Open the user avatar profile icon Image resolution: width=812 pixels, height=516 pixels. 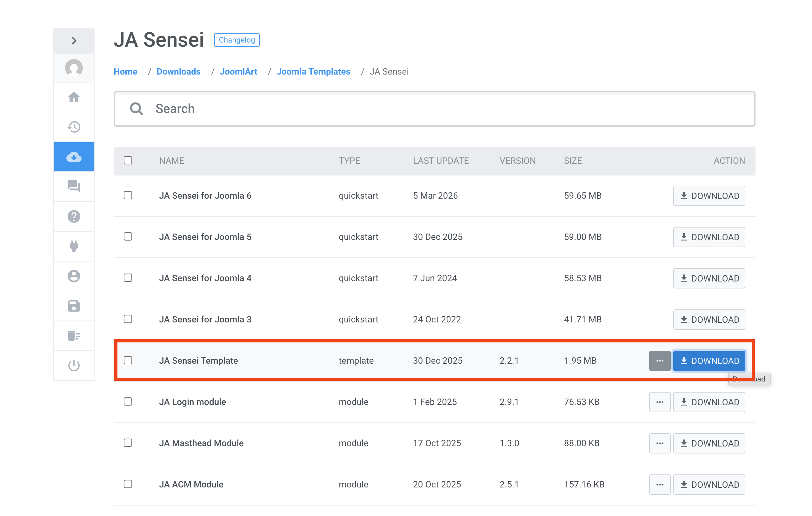tap(74, 68)
